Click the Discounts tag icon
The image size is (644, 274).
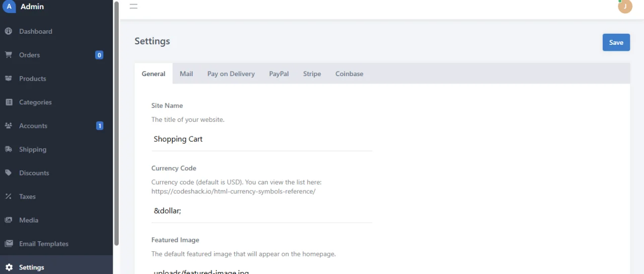click(9, 173)
